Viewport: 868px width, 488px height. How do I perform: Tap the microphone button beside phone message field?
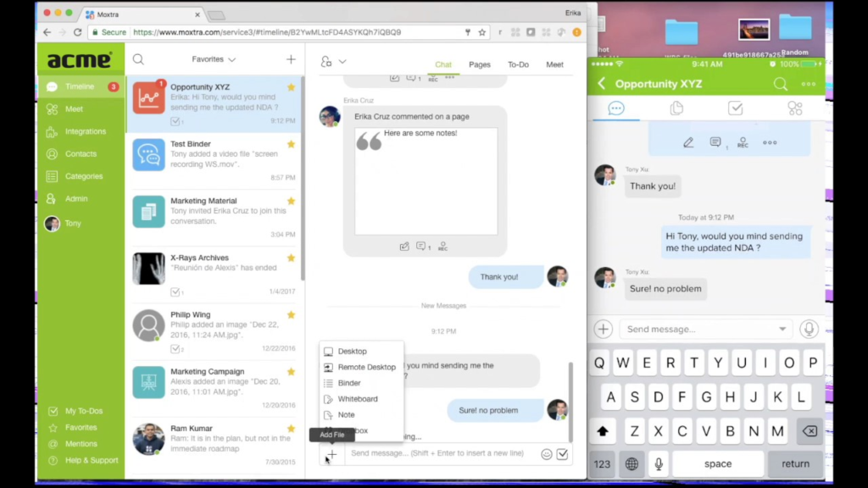coord(809,330)
